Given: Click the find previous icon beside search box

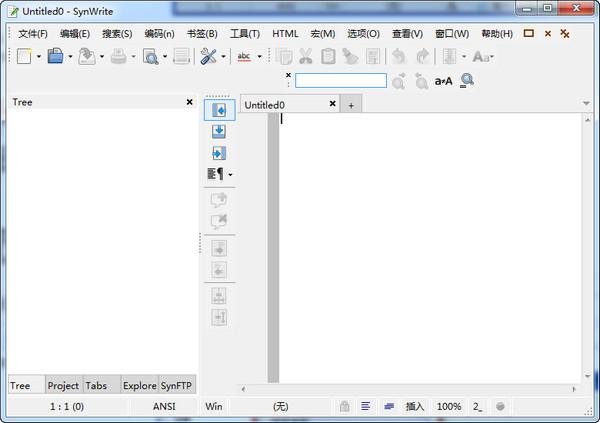Looking at the screenshot, I should (x=421, y=81).
